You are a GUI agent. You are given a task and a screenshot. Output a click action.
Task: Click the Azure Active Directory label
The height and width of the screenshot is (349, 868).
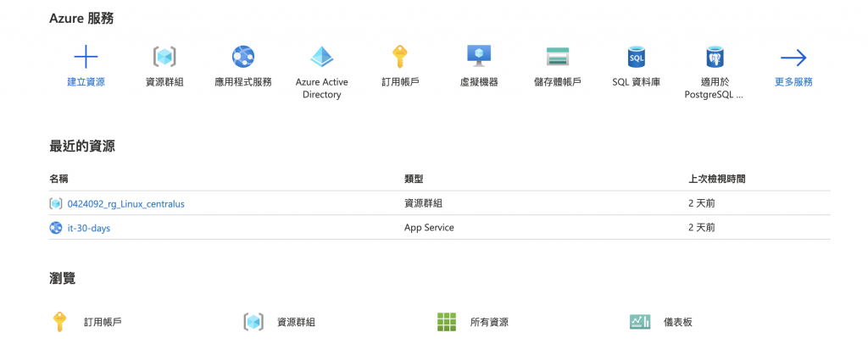click(321, 88)
